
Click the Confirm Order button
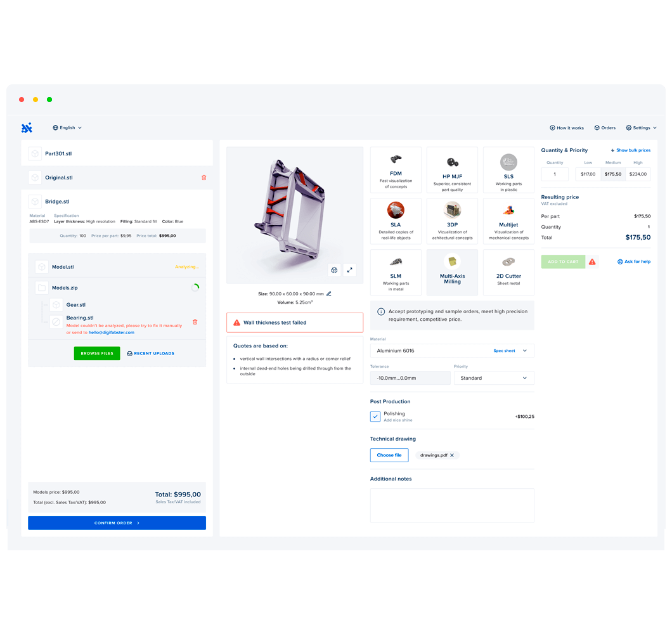tap(117, 522)
